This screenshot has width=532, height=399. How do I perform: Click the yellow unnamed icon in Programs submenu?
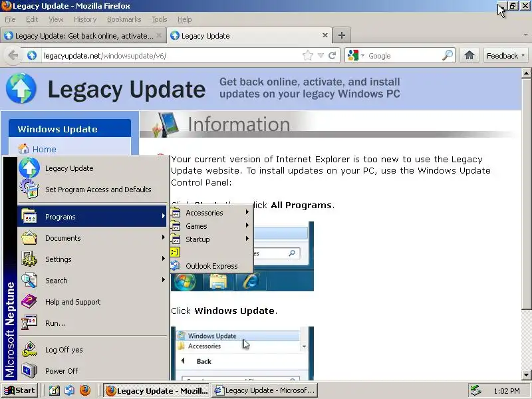(175, 252)
